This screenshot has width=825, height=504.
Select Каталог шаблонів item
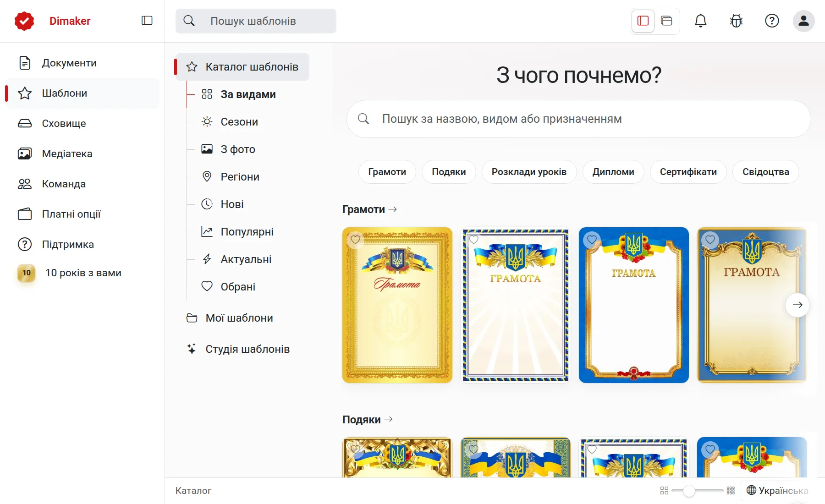point(242,67)
